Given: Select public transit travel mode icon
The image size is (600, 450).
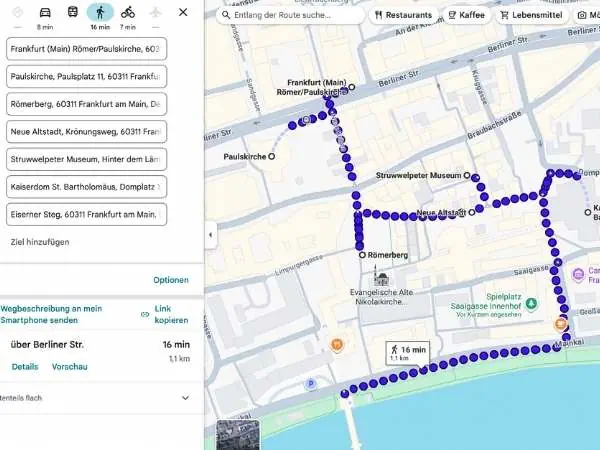Looking at the screenshot, I should click(73, 13).
